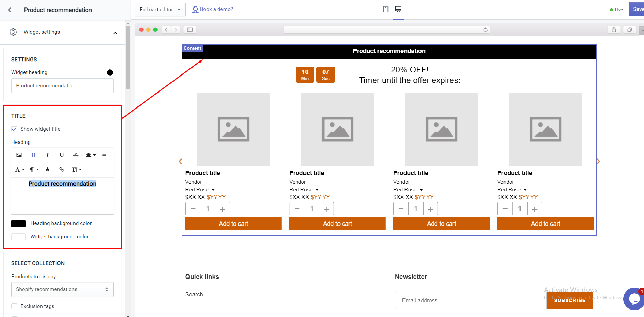Open first product image placeholder
644x317 pixels.
coord(233,129)
